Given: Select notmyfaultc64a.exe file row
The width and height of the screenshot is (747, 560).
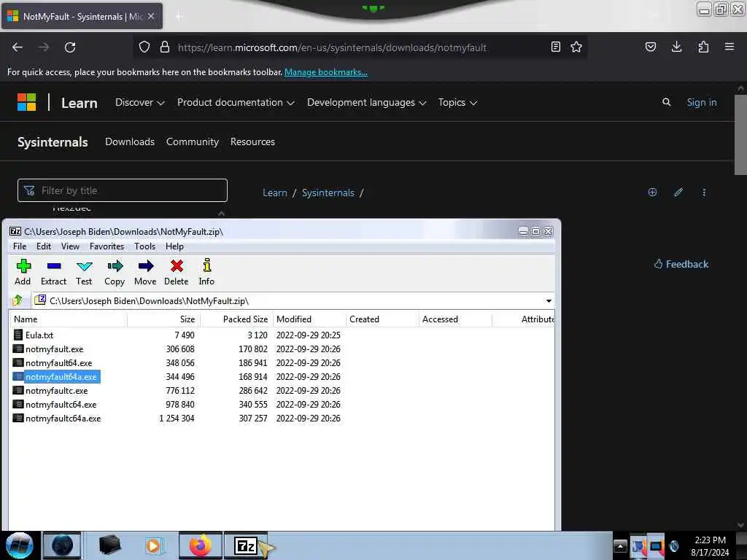Looking at the screenshot, I should pos(57,418).
